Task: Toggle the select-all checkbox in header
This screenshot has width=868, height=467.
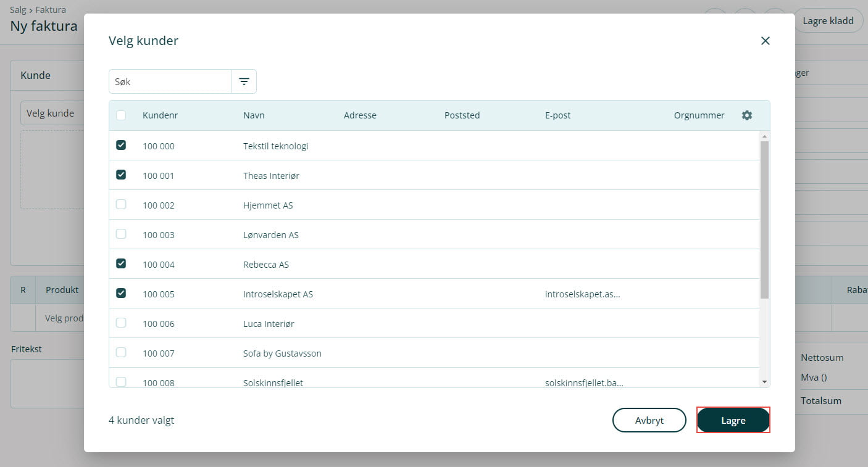Action: (x=121, y=115)
